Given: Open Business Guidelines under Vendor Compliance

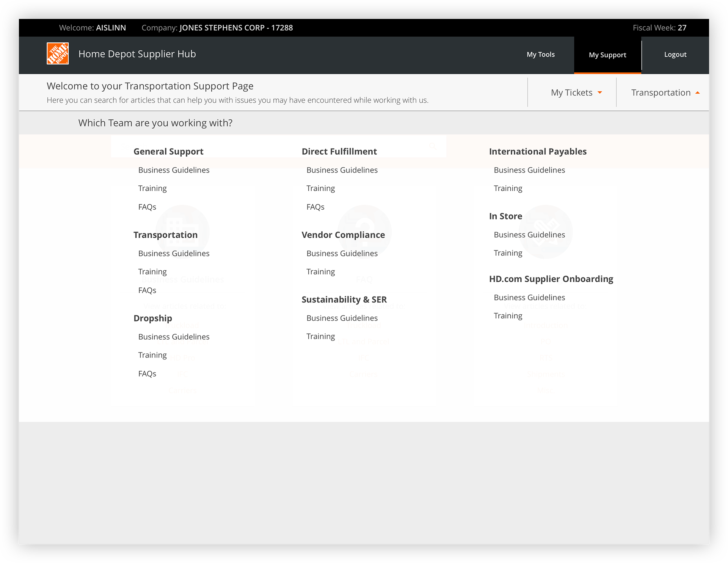Looking at the screenshot, I should (342, 254).
